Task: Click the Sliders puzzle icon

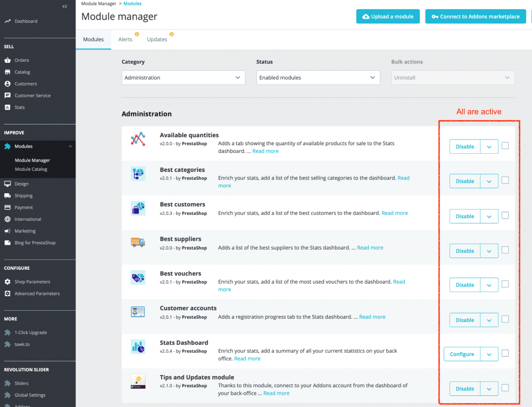Action: 7,383
